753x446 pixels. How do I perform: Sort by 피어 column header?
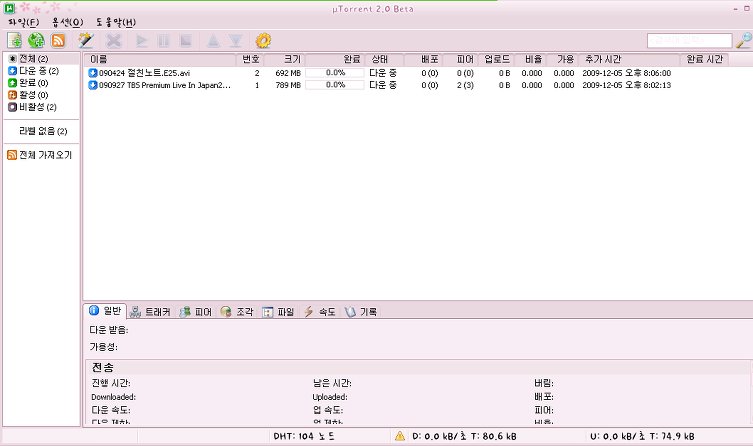460,59
